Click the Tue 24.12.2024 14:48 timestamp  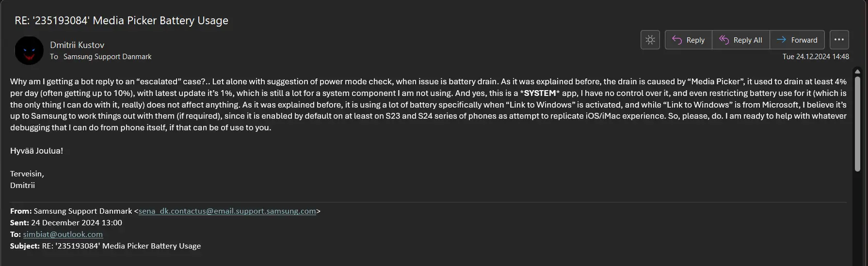coord(816,57)
